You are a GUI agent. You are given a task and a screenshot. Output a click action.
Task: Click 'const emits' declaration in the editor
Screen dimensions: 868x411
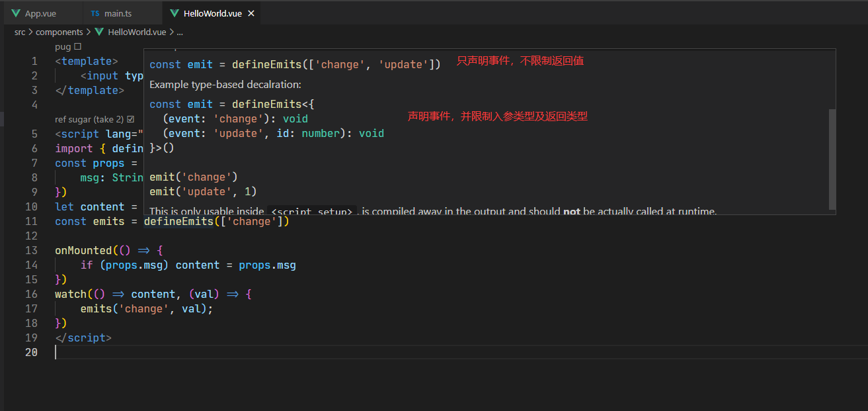90,221
